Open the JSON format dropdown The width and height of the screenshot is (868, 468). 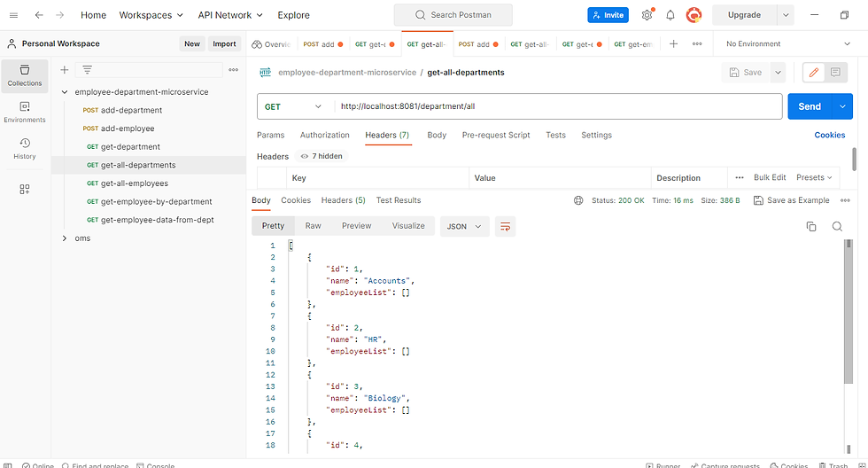pyautogui.click(x=464, y=227)
